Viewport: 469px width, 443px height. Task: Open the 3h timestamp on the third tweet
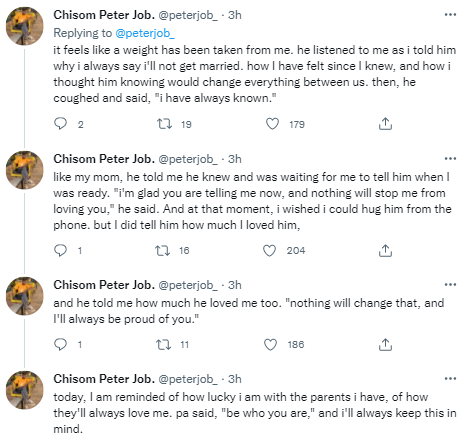tap(235, 285)
